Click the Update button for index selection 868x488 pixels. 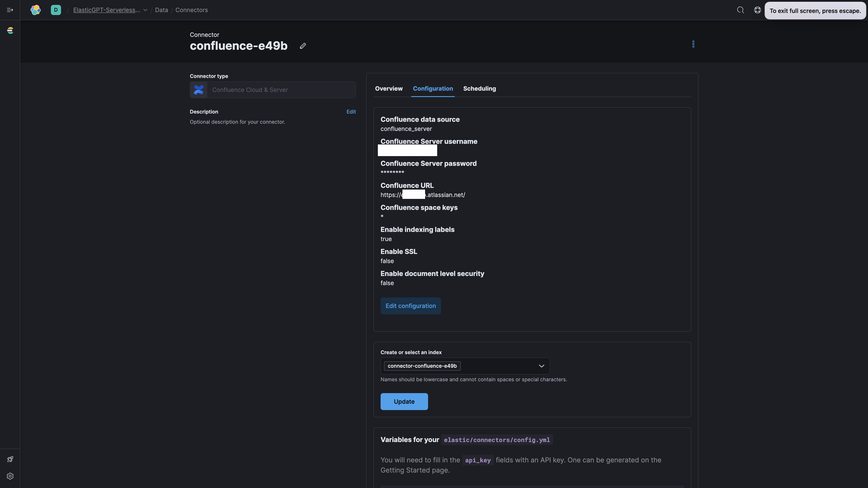[x=404, y=401]
